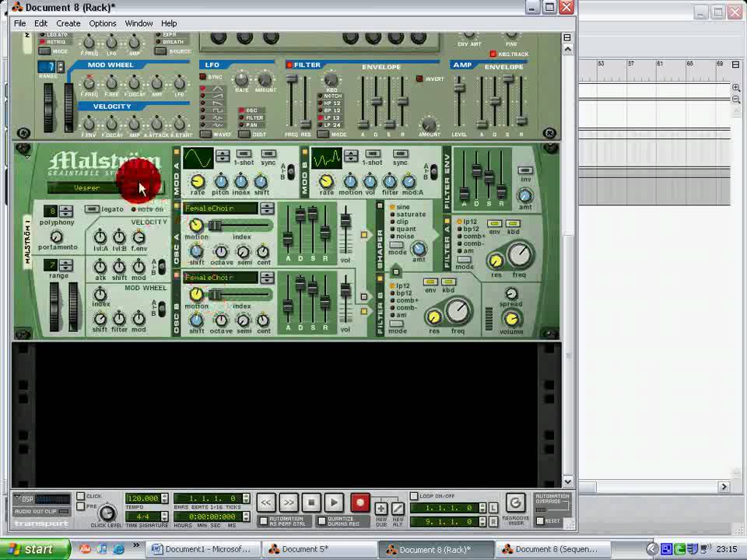Click Osc A FemaleChoir graintable selector arrows
The width and height of the screenshot is (747, 560).
[267, 208]
